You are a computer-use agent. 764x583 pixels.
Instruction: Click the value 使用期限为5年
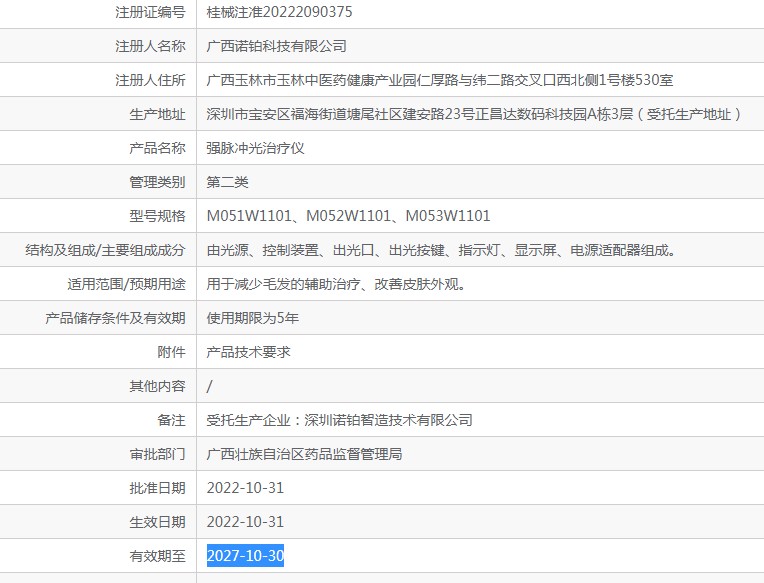[x=252, y=318]
